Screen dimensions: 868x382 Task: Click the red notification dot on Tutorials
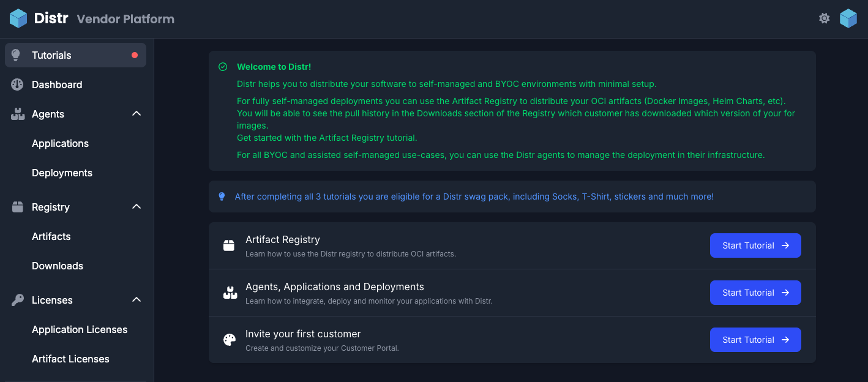135,55
